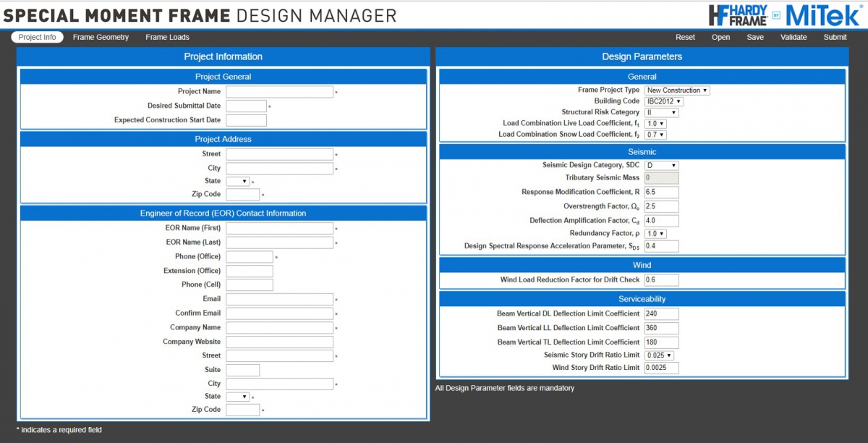Click the Extension (Office) field

[x=249, y=271]
